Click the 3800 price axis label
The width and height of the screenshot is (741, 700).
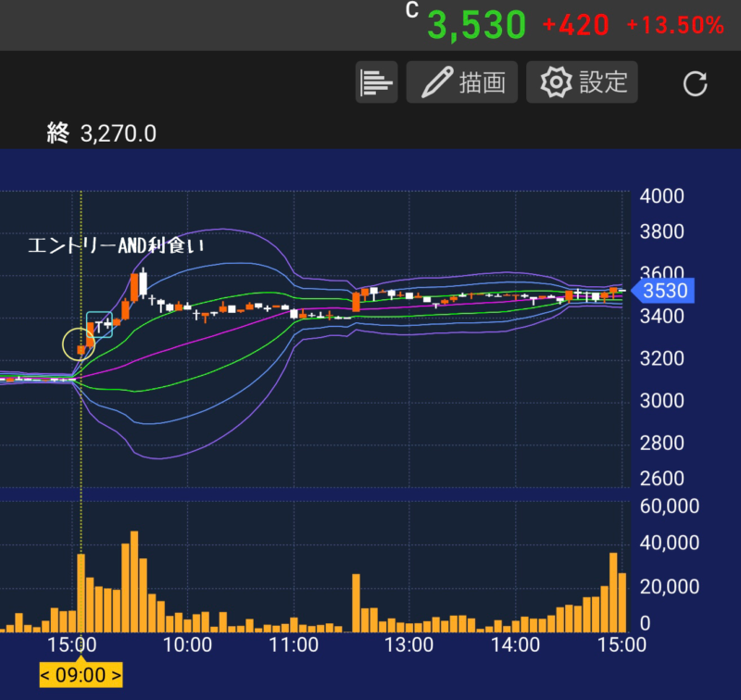point(661,231)
